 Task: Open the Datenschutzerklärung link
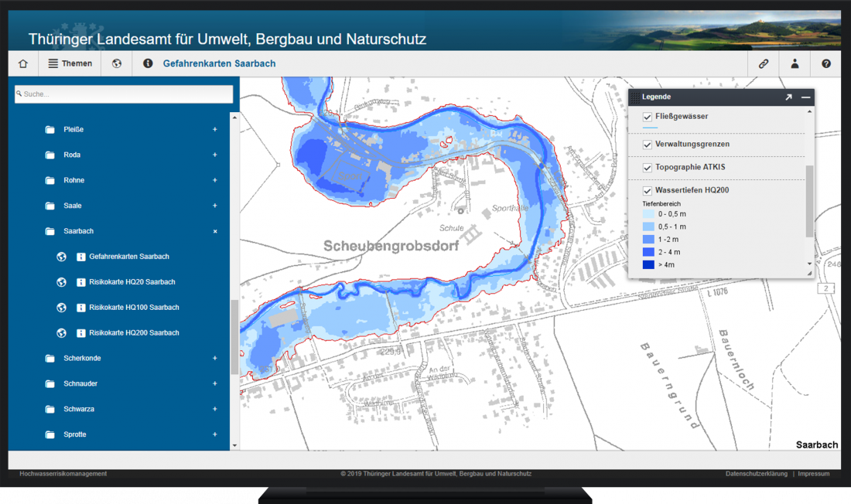tap(756, 474)
